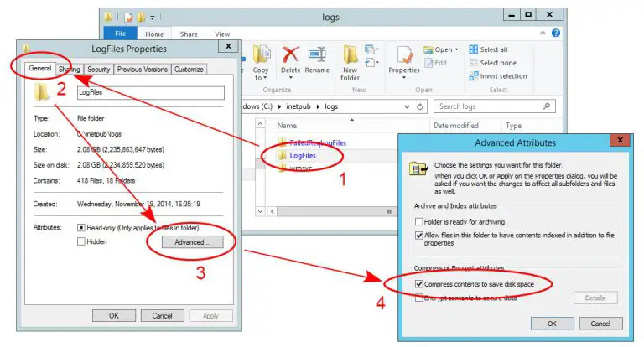Select the General tab in LogFiles Properties

[x=40, y=68]
